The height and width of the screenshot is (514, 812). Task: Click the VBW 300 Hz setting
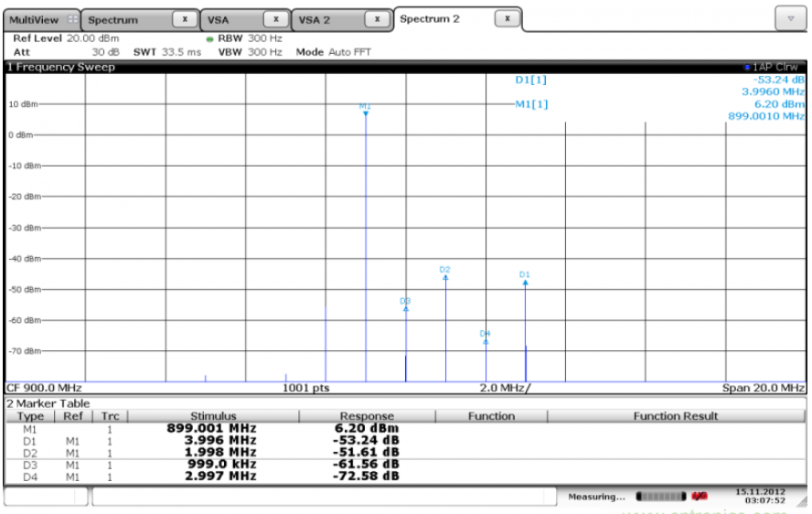250,52
